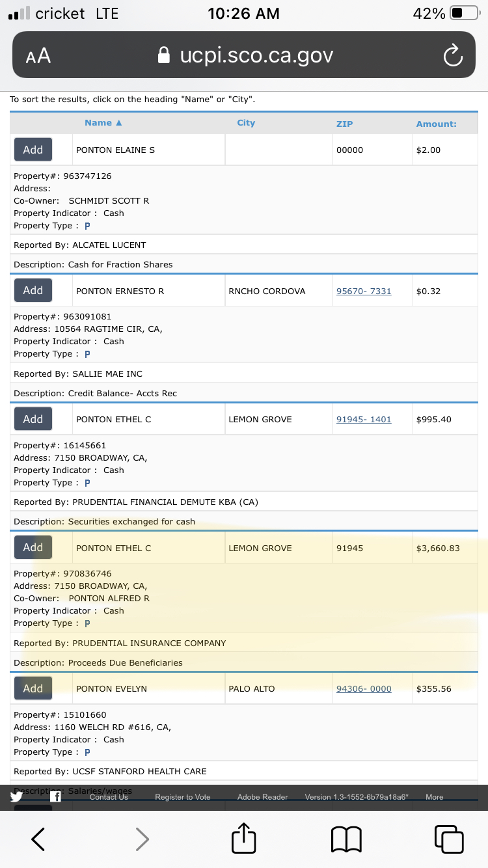
Task: Open the Safari tabs overview icon
Action: [449, 839]
